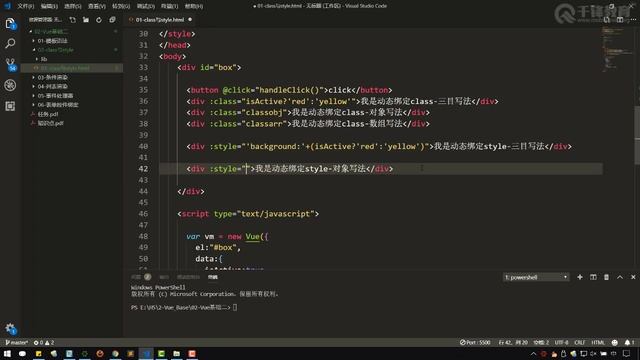Viewport: 640px width, 360px height.
Task: Switch to the Output tab in the panel
Action: [164, 277]
